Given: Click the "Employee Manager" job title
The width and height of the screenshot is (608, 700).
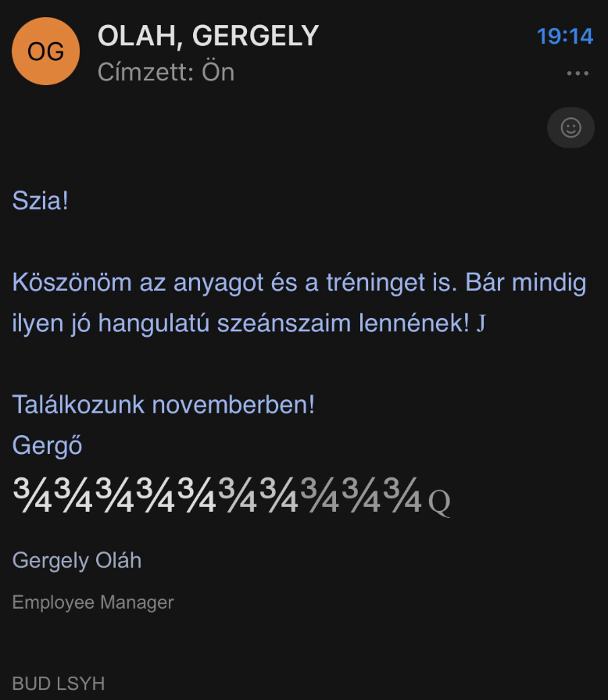Looking at the screenshot, I should click(x=93, y=602).
